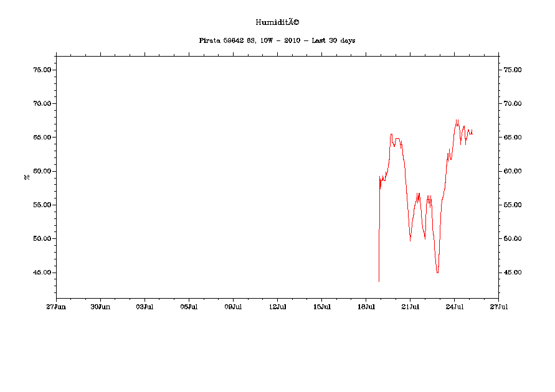Select the 12Jul date label
This screenshot has width=555, height=392.
coord(277,307)
